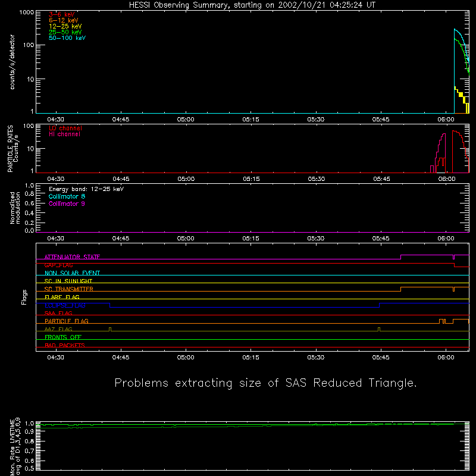Viewport: 476px width, 476px height.
Task: Click the cyan 50-100 keV curve peak
Action: (455, 29)
